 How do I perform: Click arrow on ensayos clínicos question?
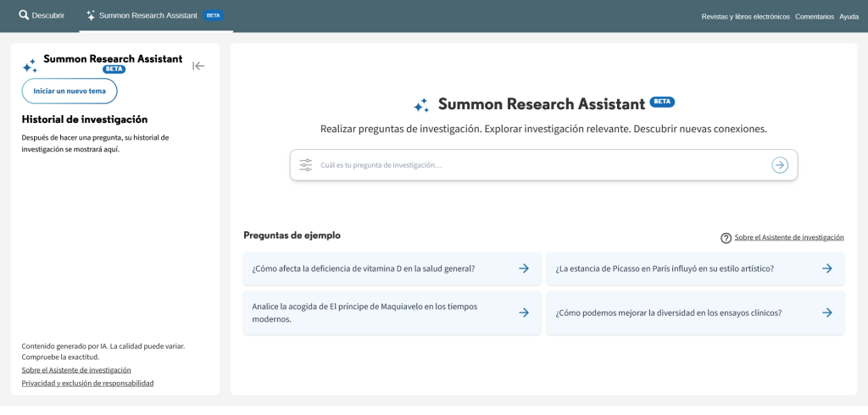(x=827, y=313)
